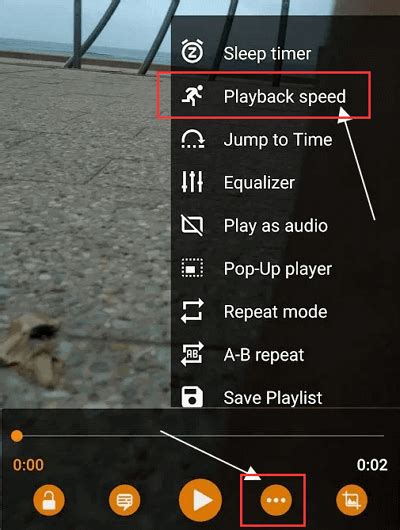Click the running man Playback speed icon
This screenshot has width=400, height=530.
point(192,95)
